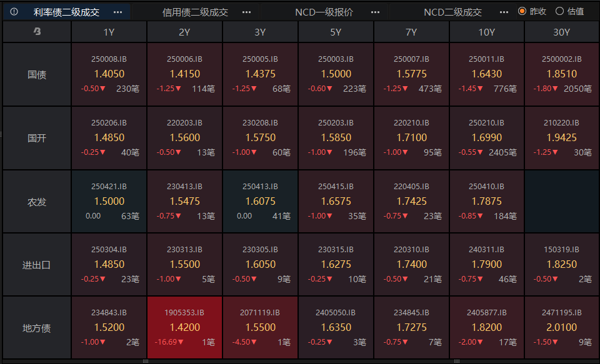Screen dimensions: 600x364
Task: Open the ellipsis menu next to NCD二级成交
Action: 504,12
